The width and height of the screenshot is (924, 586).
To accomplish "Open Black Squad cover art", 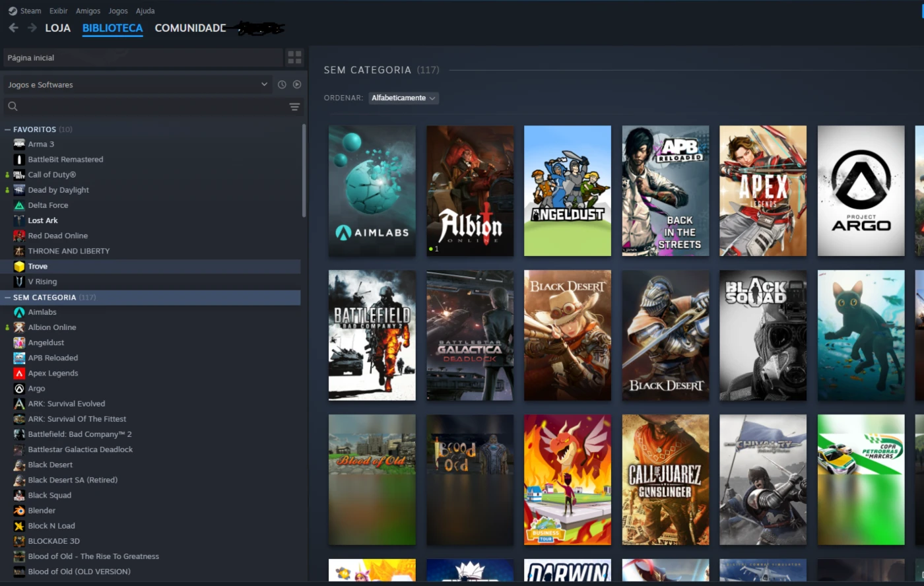I will (763, 335).
